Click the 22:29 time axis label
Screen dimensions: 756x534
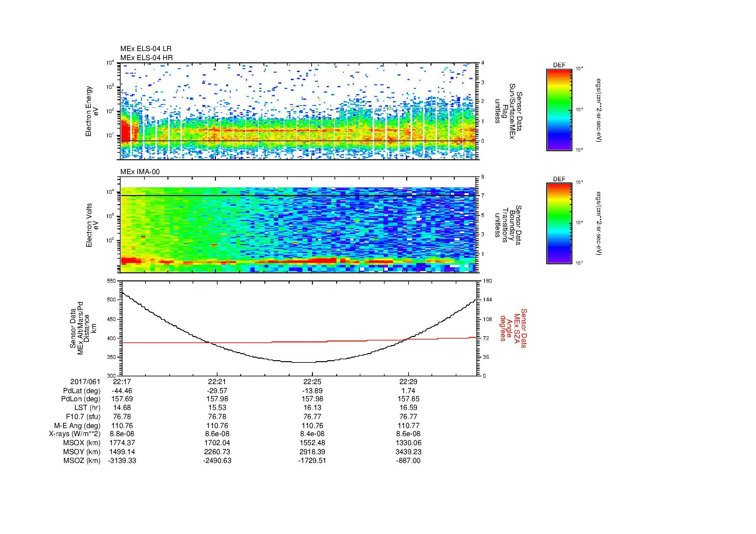pos(408,382)
